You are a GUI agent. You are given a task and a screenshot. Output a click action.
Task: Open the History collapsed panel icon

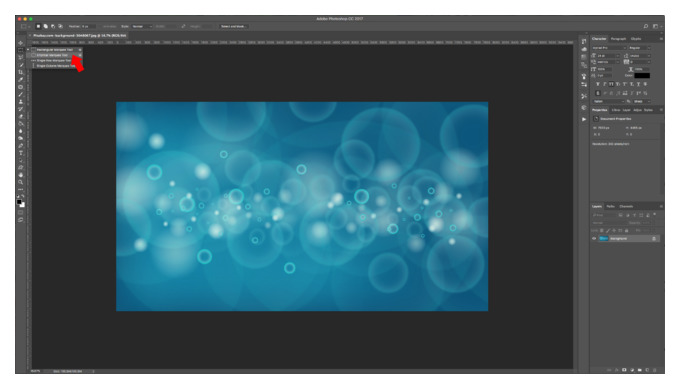(584, 41)
